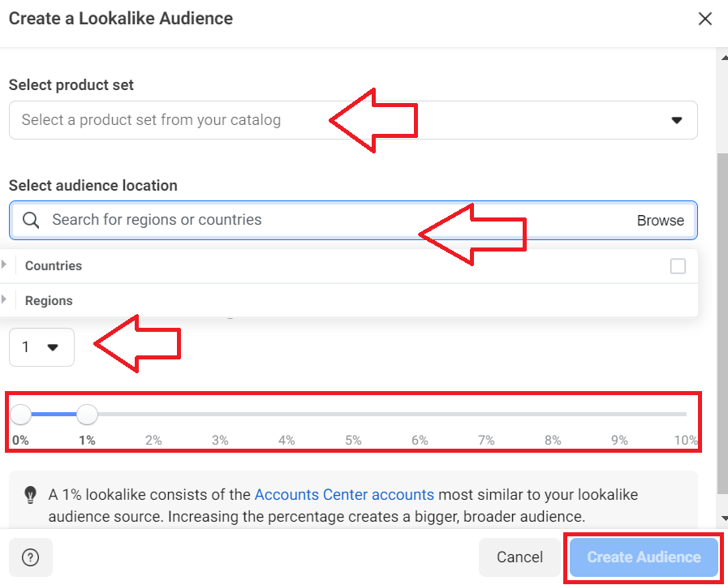Tick the Countries checkbox
The width and height of the screenshot is (728, 585).
(678, 266)
